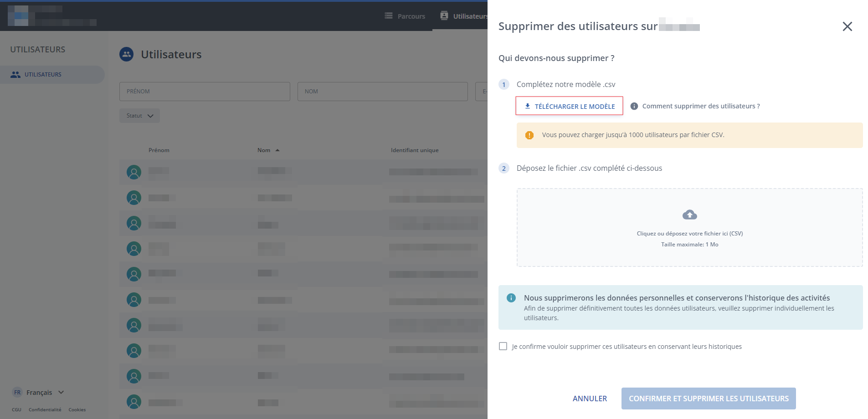
Task: Check the confirm deletion keeping history checkbox
Action: [x=503, y=346]
